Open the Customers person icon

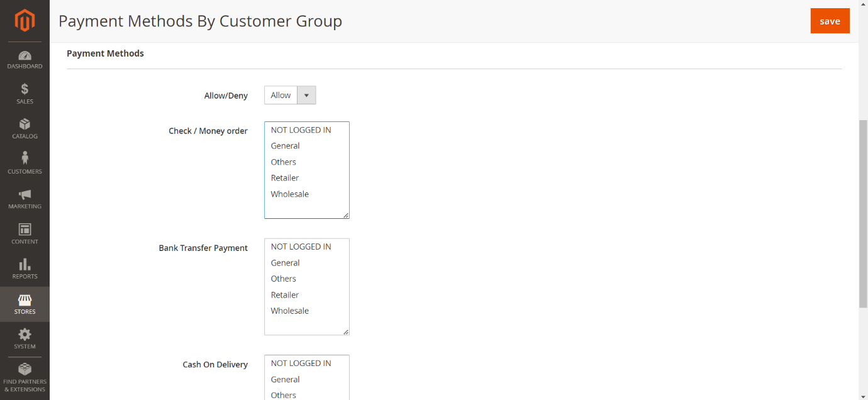coord(25,158)
